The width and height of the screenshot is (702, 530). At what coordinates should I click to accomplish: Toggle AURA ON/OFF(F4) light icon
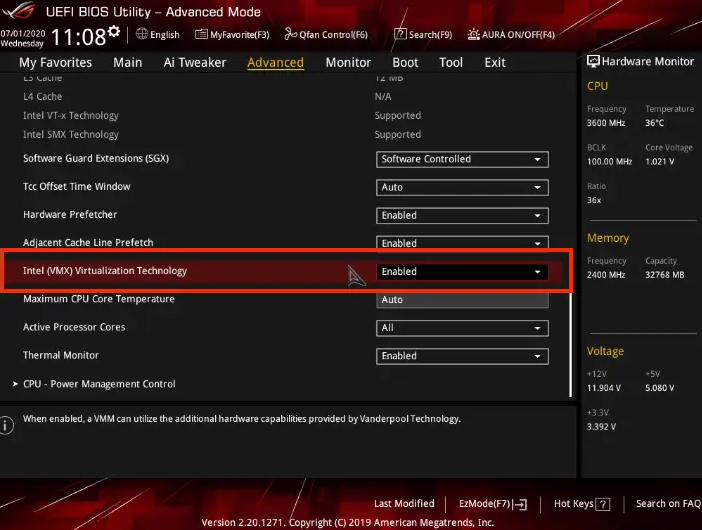[x=473, y=34]
